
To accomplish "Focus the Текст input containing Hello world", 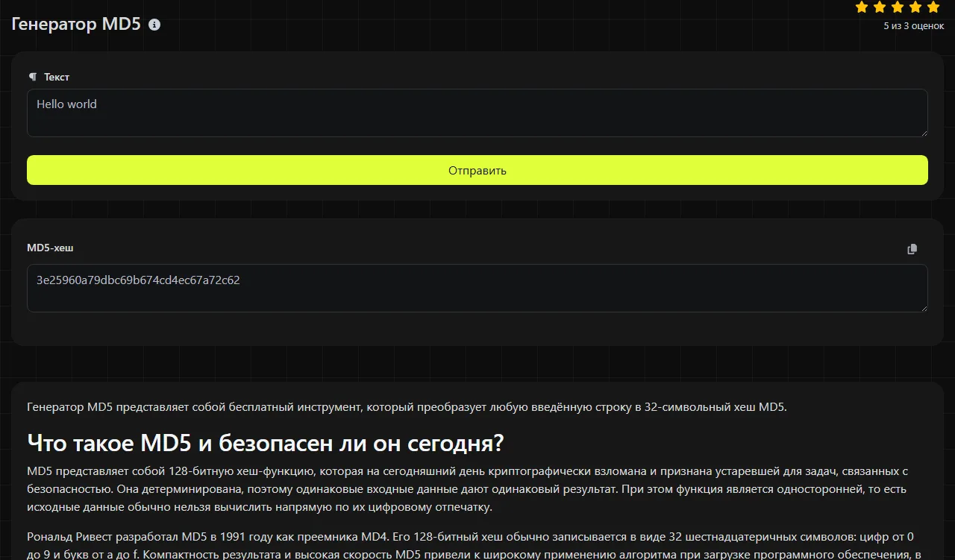I will click(477, 113).
